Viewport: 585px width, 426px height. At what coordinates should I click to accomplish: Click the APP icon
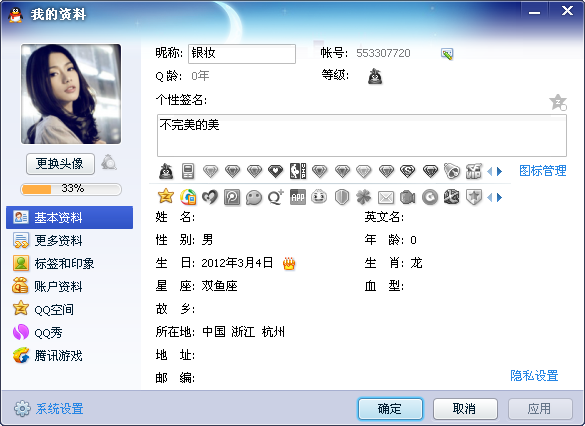pos(298,197)
